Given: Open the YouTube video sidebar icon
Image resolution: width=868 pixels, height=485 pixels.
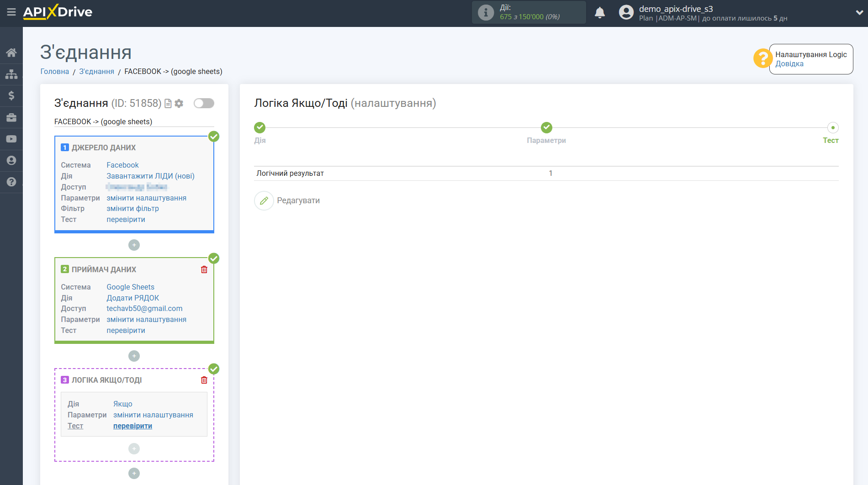Looking at the screenshot, I should [11, 139].
